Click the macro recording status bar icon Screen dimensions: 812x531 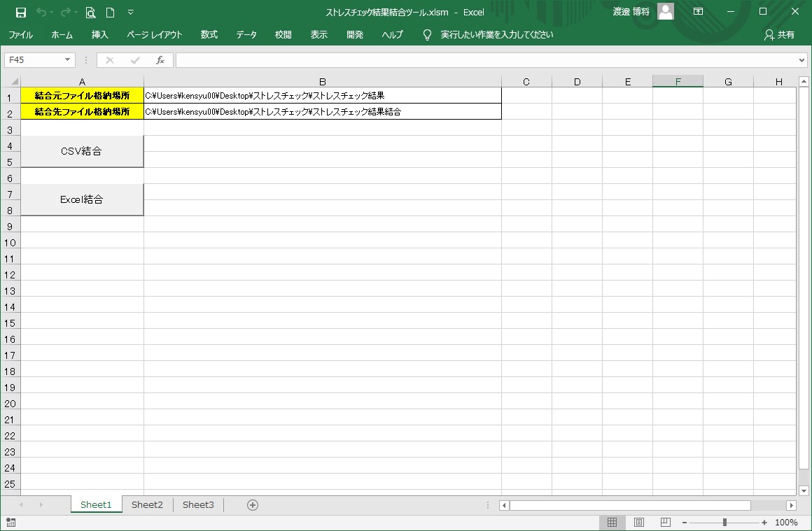10,523
